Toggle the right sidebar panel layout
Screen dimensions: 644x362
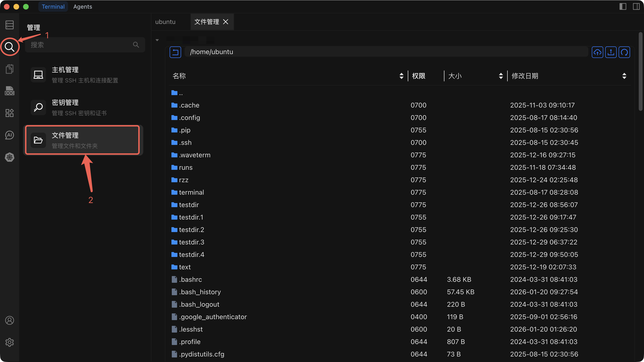(636, 6)
